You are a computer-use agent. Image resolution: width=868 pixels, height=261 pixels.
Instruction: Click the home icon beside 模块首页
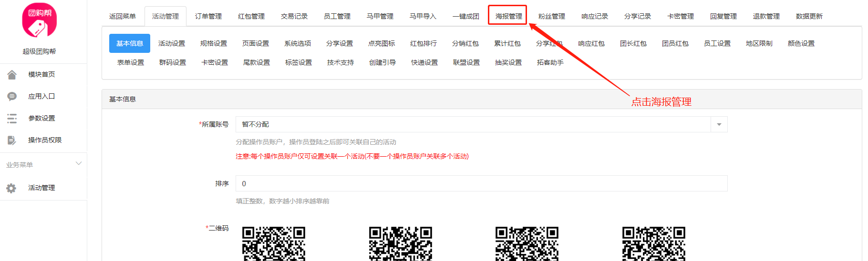click(x=12, y=75)
